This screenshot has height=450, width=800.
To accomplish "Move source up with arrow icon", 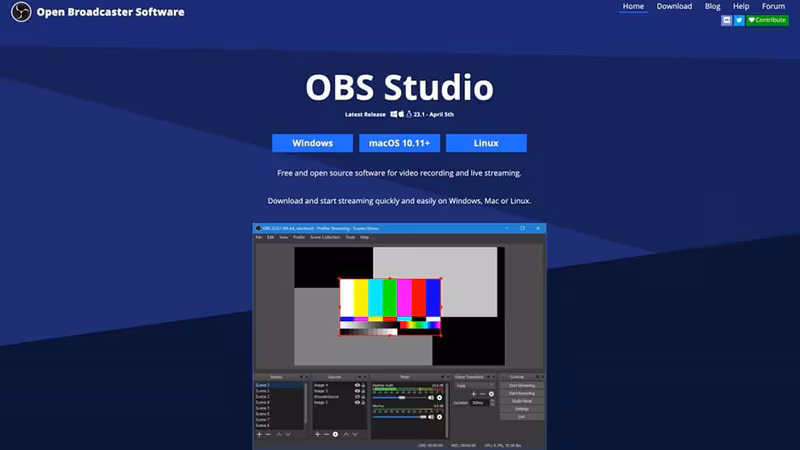I will 346,434.
